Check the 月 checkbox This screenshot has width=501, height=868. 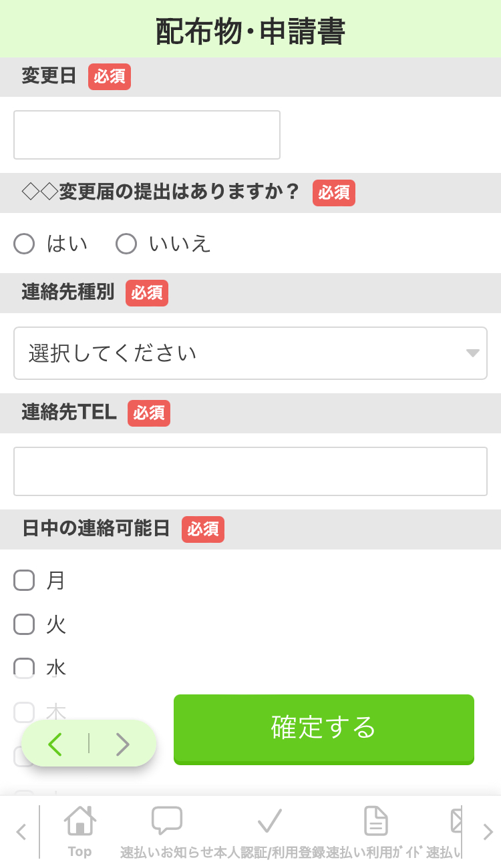[24, 581]
